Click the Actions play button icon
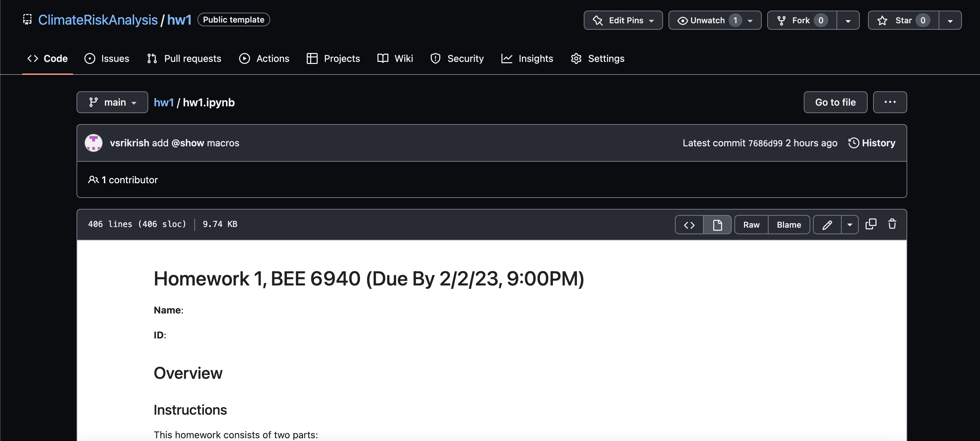The image size is (980, 441). click(x=244, y=57)
